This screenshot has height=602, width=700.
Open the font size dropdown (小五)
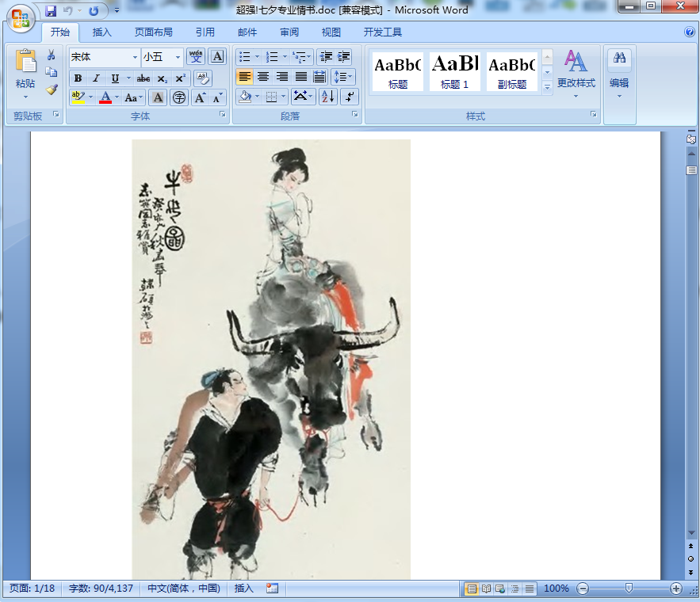(x=178, y=57)
